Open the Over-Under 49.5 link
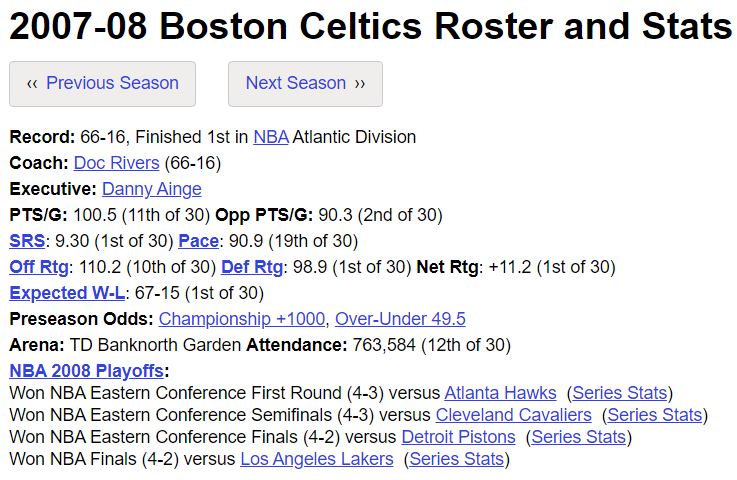This screenshot has width=737, height=480. 400,319
